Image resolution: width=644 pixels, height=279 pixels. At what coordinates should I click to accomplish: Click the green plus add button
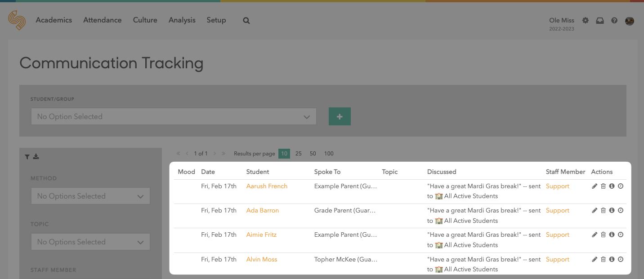pos(340,116)
